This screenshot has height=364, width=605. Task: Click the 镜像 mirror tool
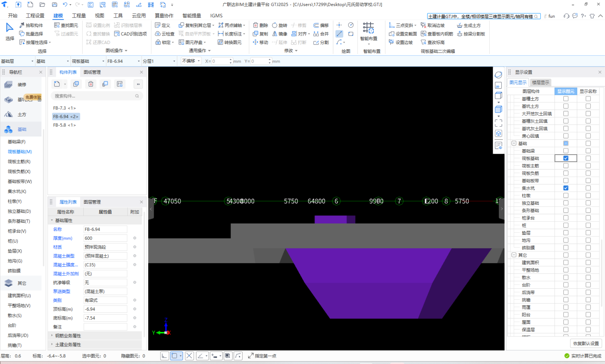280,34
